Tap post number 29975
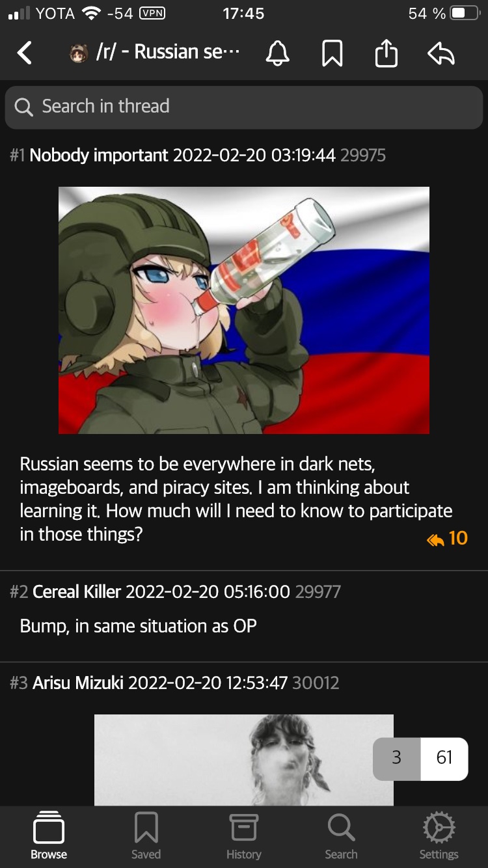 [x=363, y=156]
